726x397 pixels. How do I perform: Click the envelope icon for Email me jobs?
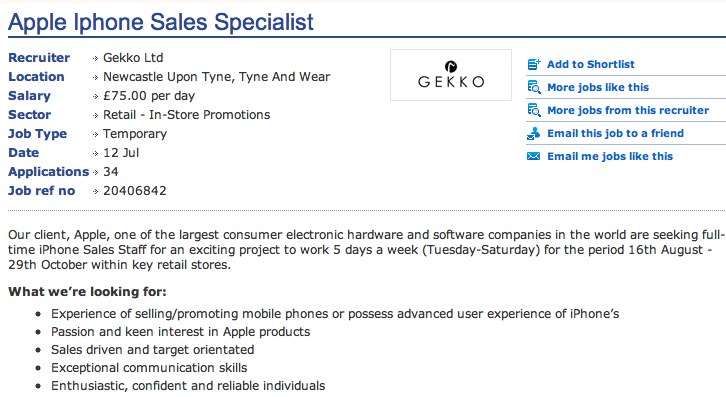(x=533, y=156)
